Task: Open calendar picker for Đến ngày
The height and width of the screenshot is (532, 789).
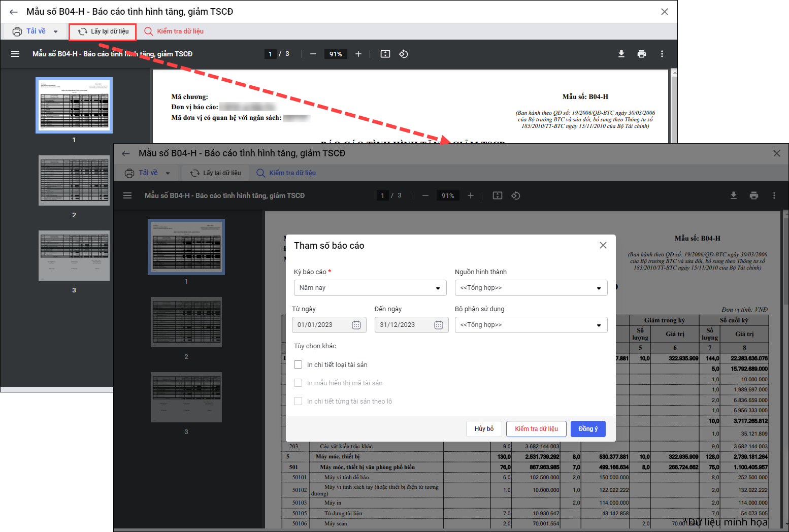Action: tap(439, 325)
